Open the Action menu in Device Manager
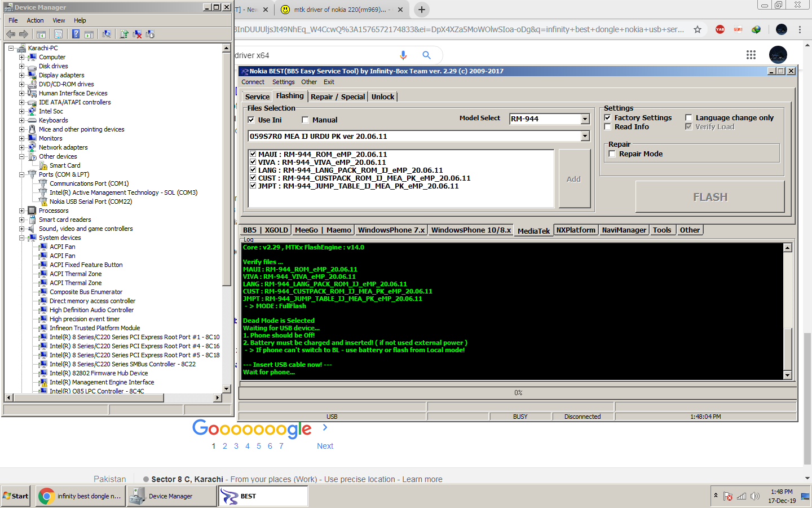 (35, 20)
